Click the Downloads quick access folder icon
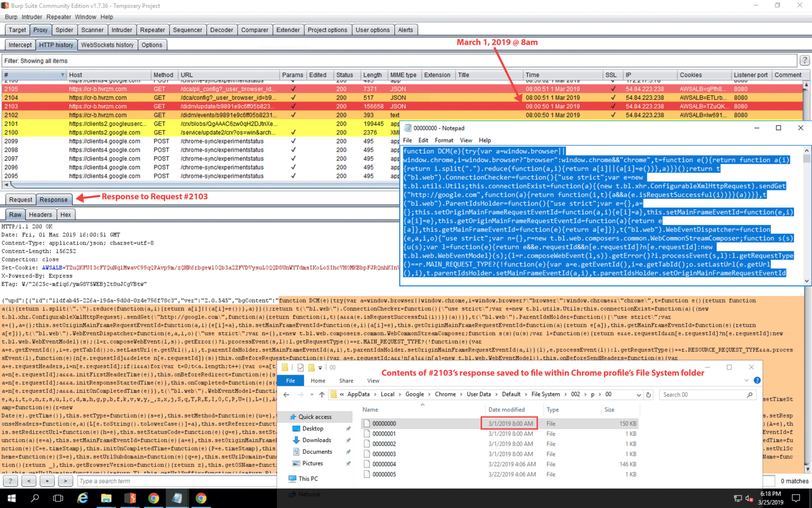This screenshot has width=812, height=508. [296, 440]
